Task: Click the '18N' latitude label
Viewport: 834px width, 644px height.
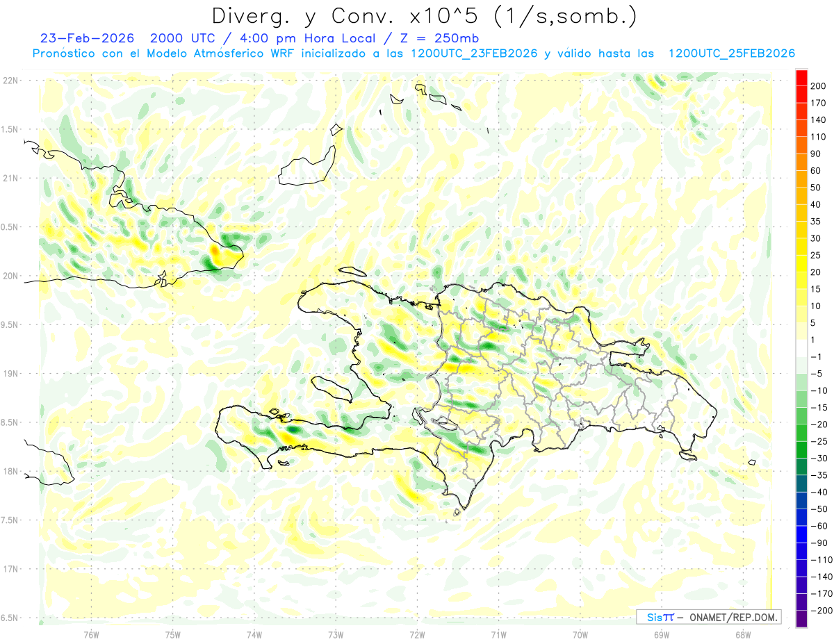Action: coord(11,471)
